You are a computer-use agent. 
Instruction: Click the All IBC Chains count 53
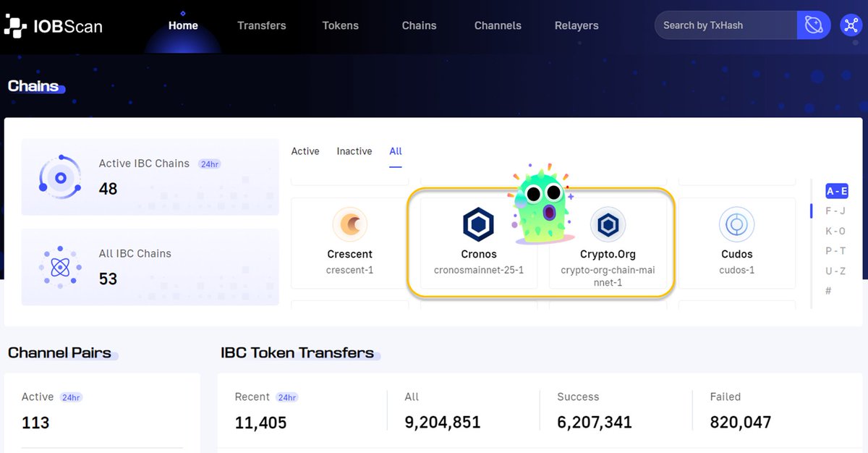[109, 279]
